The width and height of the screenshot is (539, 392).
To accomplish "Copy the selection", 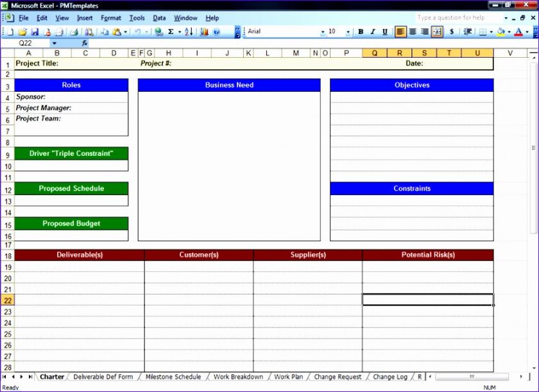I will point(105,32).
